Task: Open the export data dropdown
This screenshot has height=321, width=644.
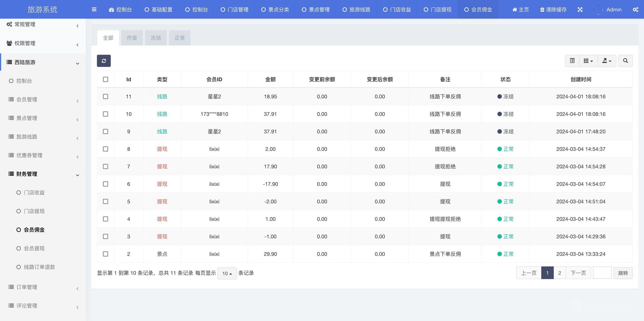Action: pyautogui.click(x=607, y=61)
